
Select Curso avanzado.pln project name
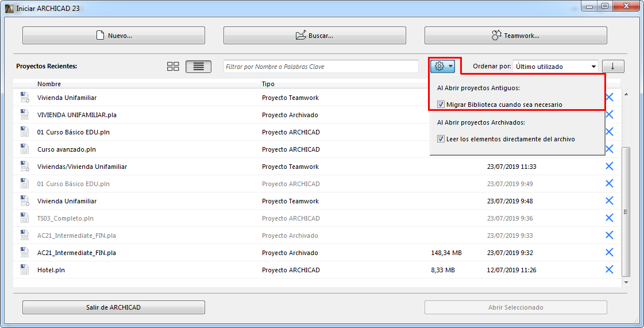pyautogui.click(x=67, y=149)
